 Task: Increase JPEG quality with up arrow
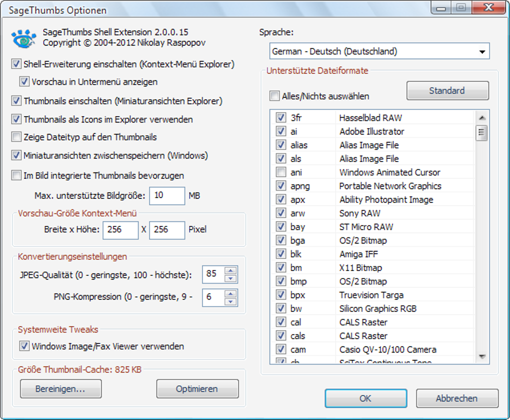click(230, 270)
